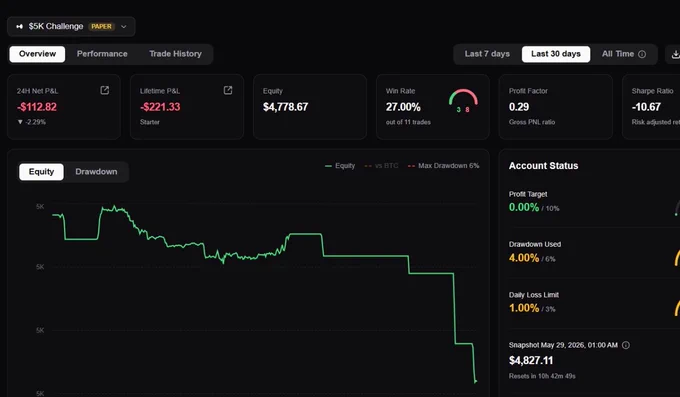Click the Starter label under Lifetime P&L
The height and width of the screenshot is (397, 680).
point(150,122)
